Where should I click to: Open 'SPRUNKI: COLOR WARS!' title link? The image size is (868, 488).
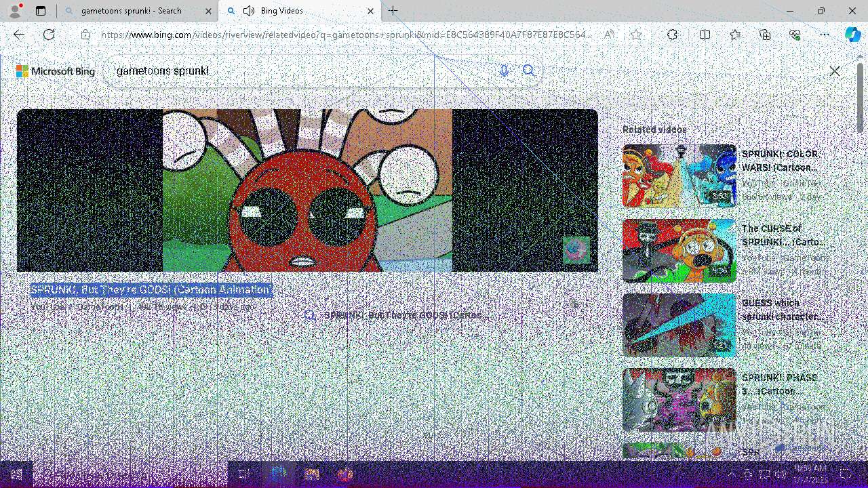[780, 161]
